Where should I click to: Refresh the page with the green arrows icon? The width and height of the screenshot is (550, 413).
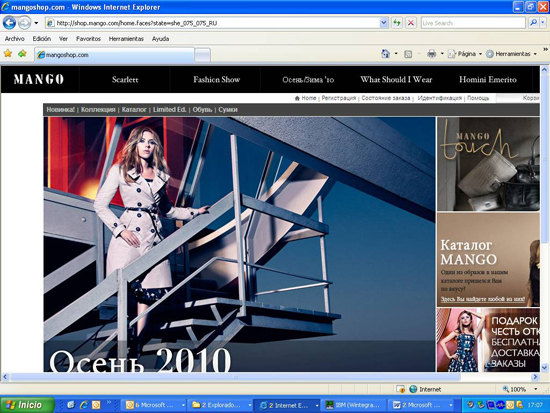[x=397, y=23]
